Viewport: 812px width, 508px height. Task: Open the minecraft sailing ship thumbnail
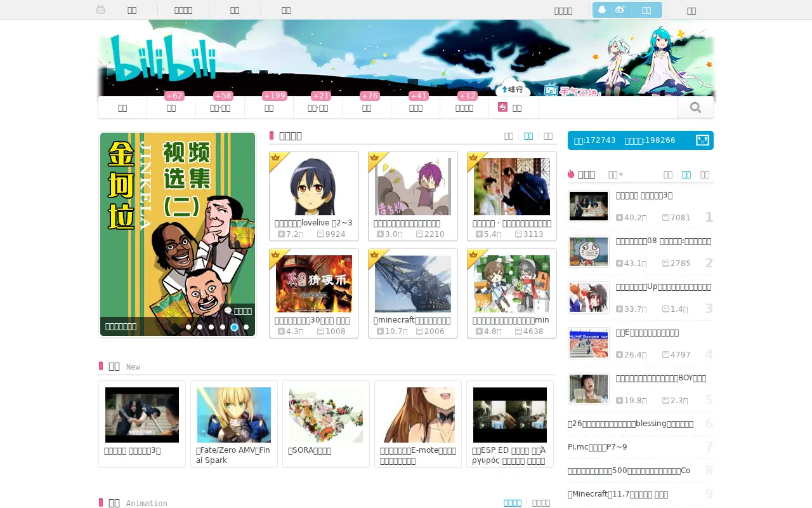tap(413, 284)
